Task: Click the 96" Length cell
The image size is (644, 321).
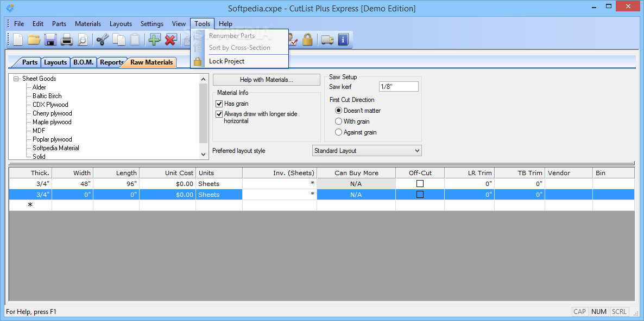Action: coord(116,184)
